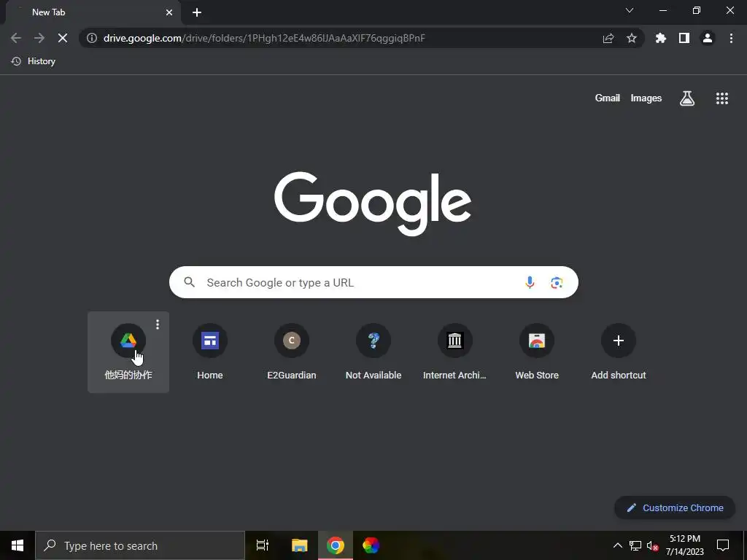Open network status tray icon
747x560 pixels.
(635, 545)
